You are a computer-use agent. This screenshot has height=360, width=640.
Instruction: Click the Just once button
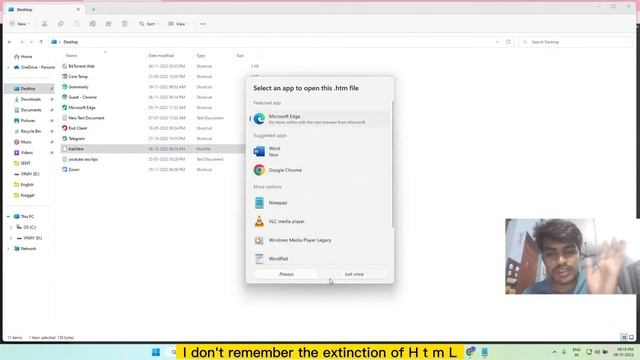(354, 274)
